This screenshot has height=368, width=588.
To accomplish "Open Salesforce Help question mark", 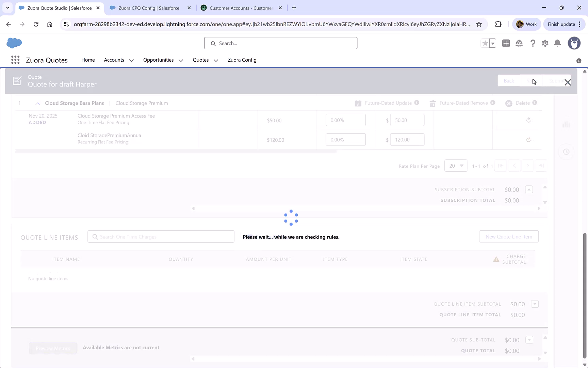I will pyautogui.click(x=533, y=43).
